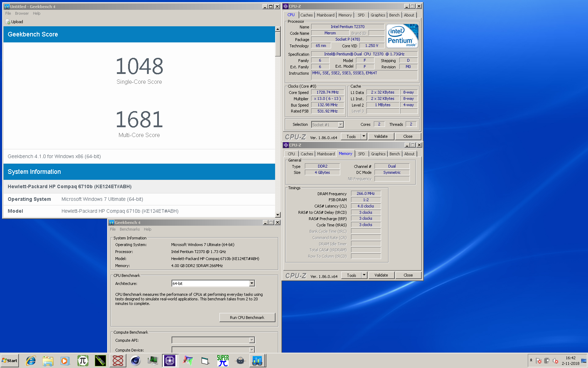Open the Architecture 64-bit dropdown in Geekbench 4
This screenshot has height=368, width=588.
point(252,283)
